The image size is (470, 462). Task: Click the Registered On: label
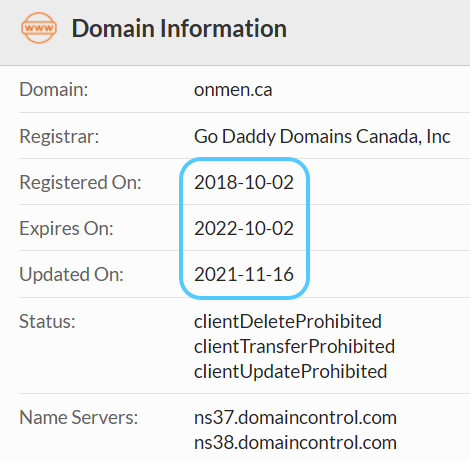coord(80,183)
